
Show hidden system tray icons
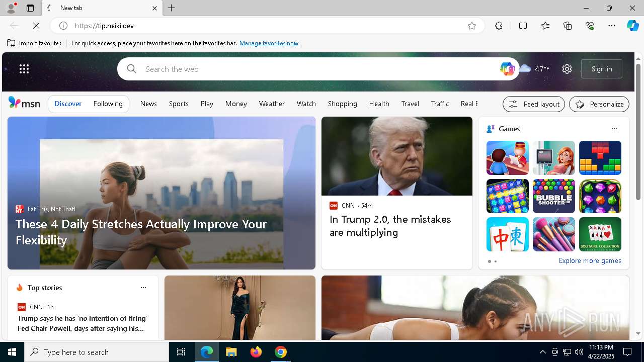(543, 352)
